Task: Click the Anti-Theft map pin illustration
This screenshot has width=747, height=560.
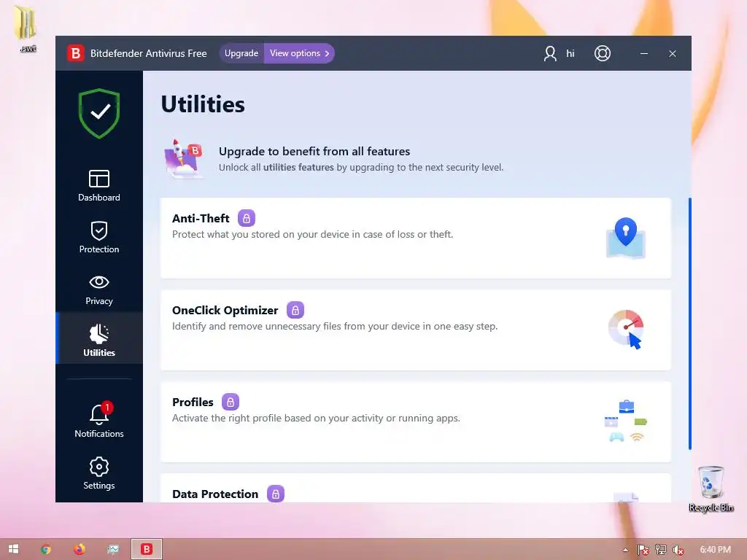Action: tap(625, 238)
